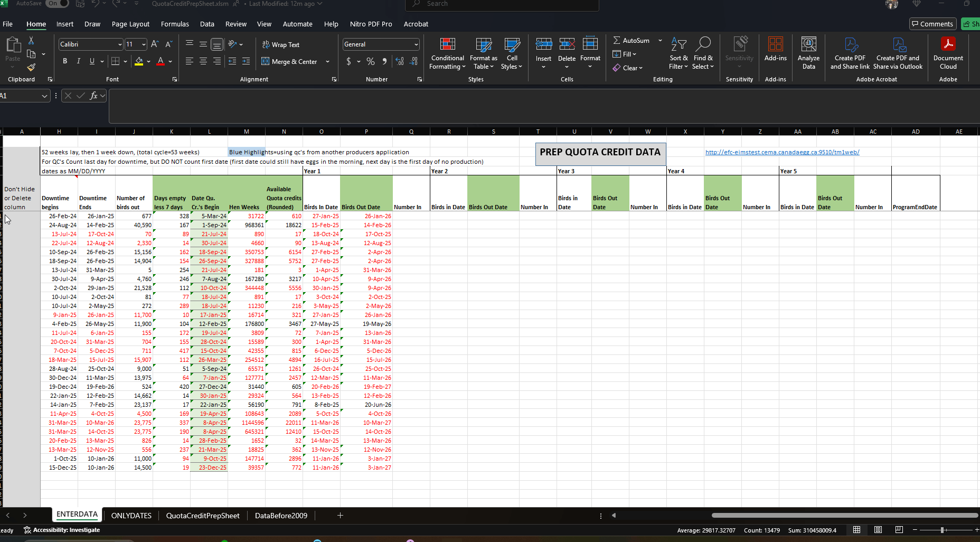Switch to Page Layout view icon
The height and width of the screenshot is (542, 980).
click(878, 530)
